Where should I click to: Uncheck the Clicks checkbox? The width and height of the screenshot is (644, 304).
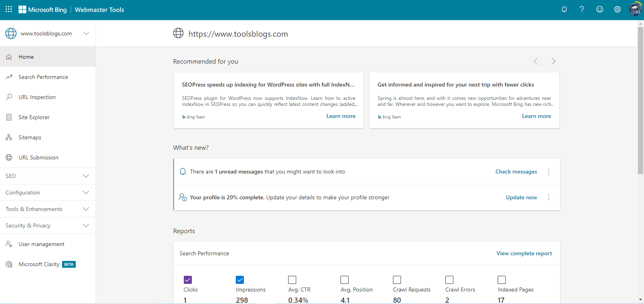(188, 280)
